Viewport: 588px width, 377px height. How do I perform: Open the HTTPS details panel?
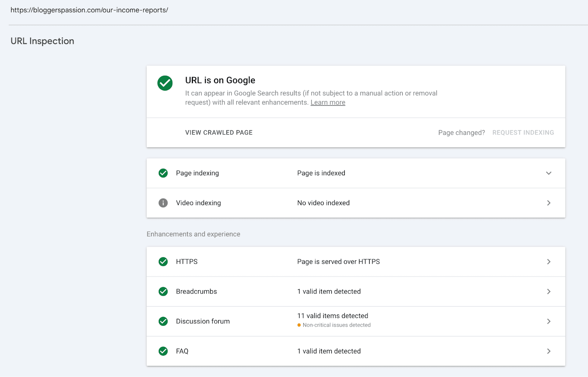[548, 261]
